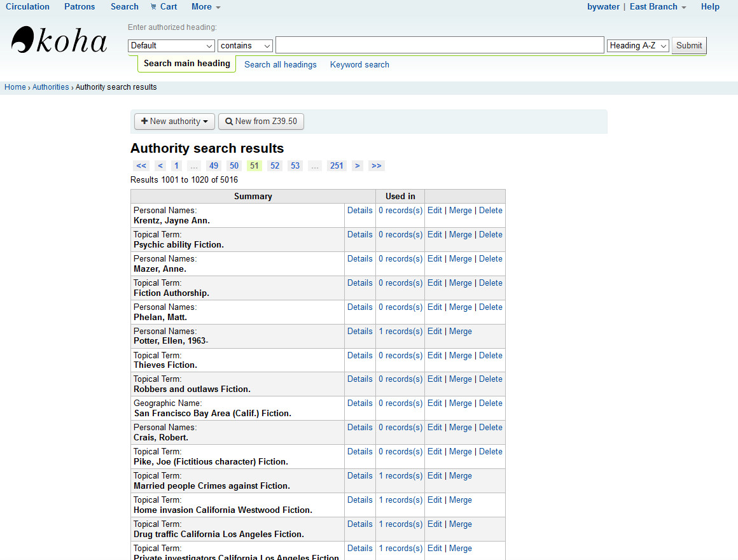Click the authorized heading search text field
The height and width of the screenshot is (560, 738).
click(x=440, y=46)
